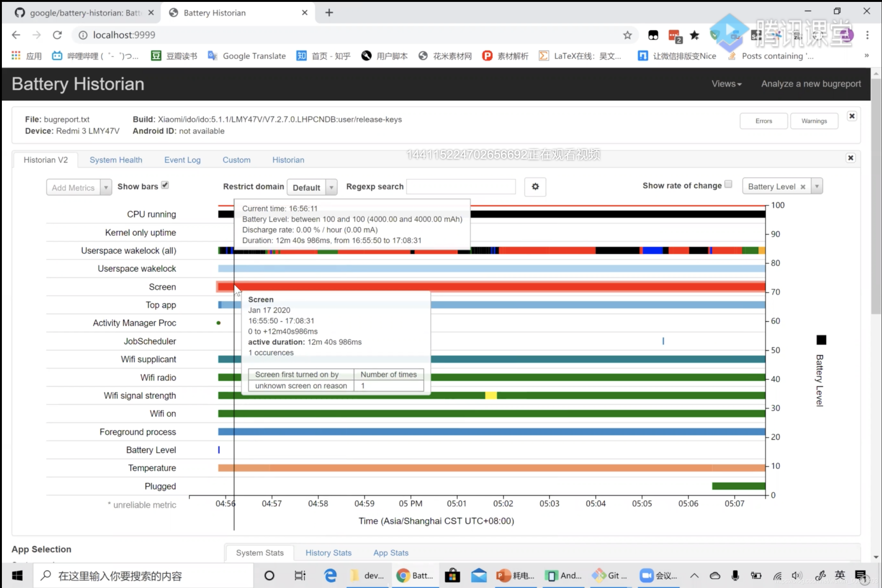Click the black Battery Level legend swatch

(x=821, y=340)
